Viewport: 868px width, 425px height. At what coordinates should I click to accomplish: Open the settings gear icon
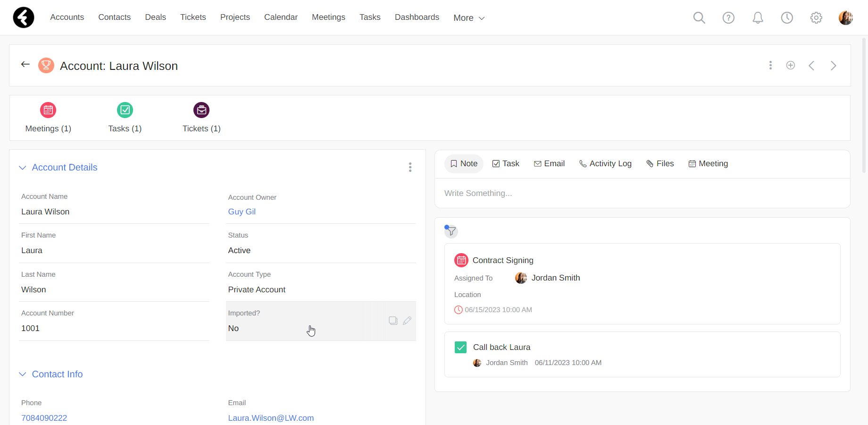[x=816, y=17]
